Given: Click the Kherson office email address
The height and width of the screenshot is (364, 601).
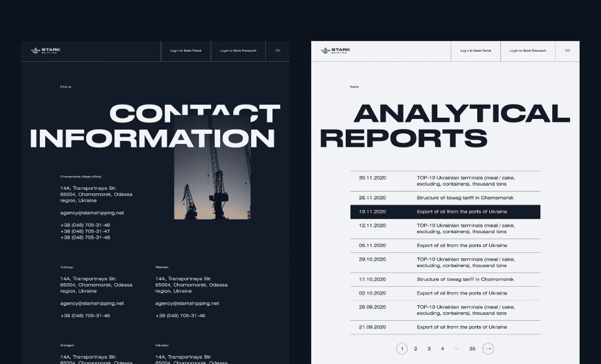Looking at the screenshot, I should [x=187, y=304].
